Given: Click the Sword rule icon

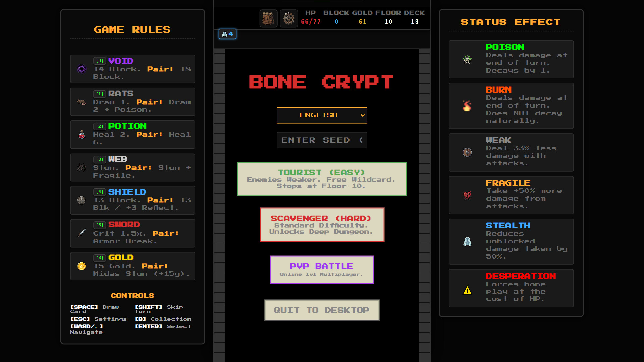Looking at the screenshot, I should tap(82, 233).
